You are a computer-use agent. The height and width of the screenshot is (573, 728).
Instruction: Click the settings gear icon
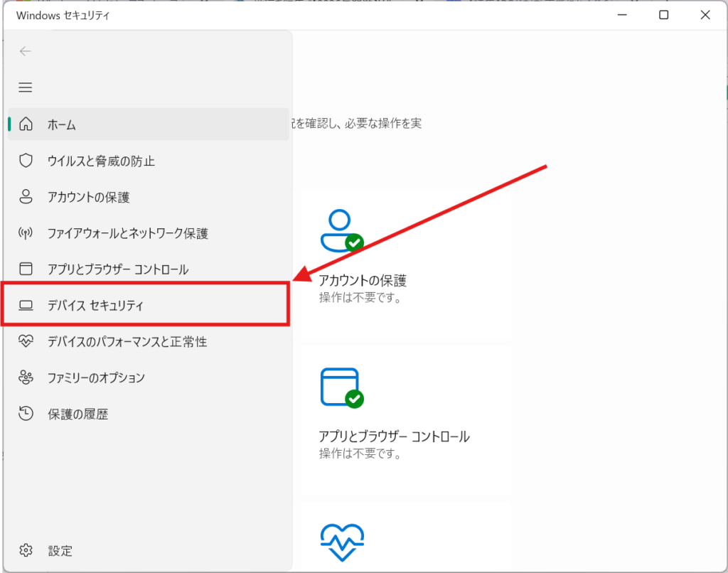(x=26, y=550)
